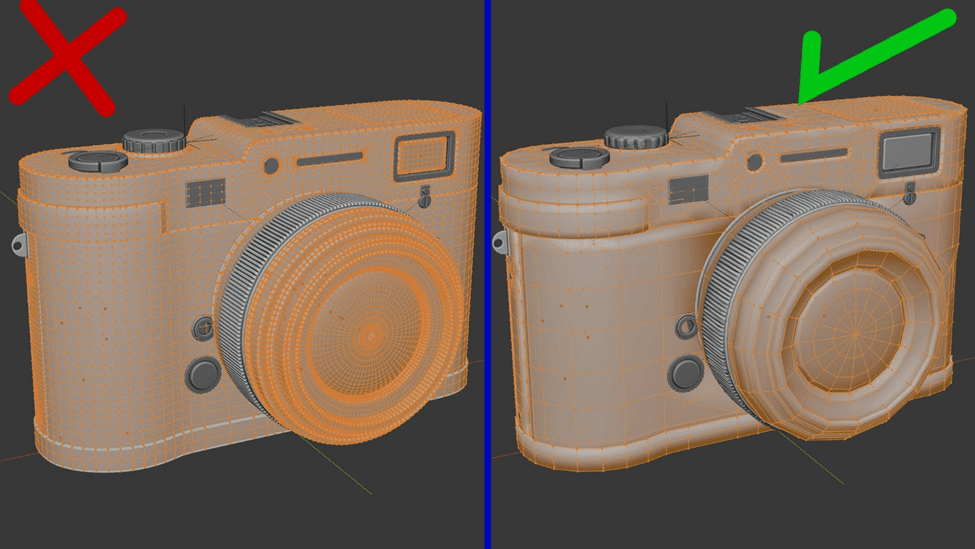The height and width of the screenshot is (549, 975).
Task: Click the left camera's small front ring button
Action: click(x=203, y=327)
